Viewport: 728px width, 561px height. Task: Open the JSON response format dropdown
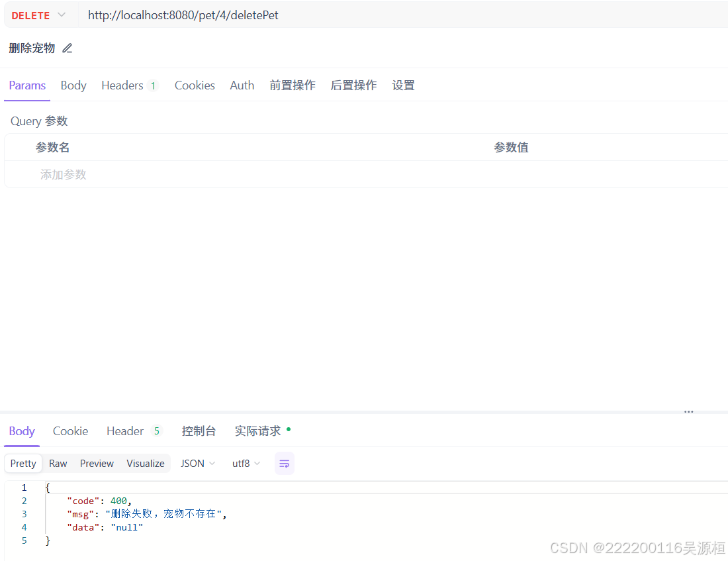click(x=197, y=463)
